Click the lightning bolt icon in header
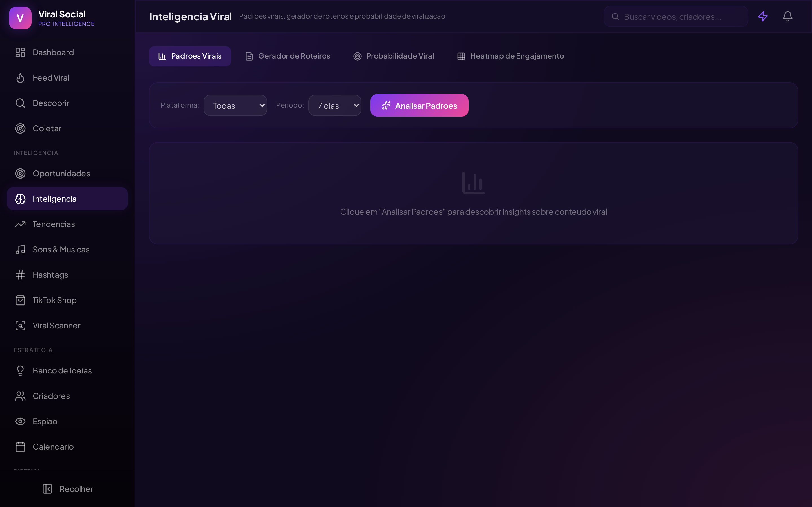The width and height of the screenshot is (812, 507). pos(763,16)
